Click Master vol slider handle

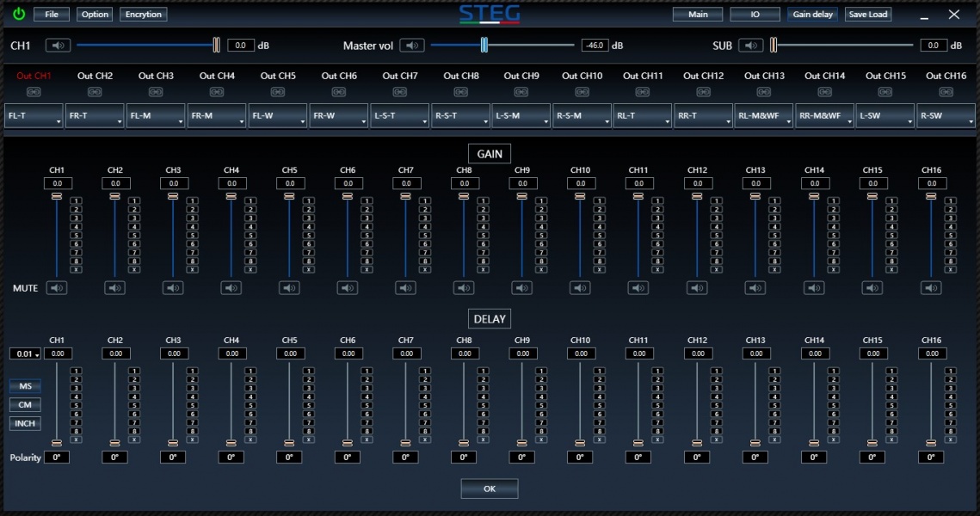coord(484,45)
